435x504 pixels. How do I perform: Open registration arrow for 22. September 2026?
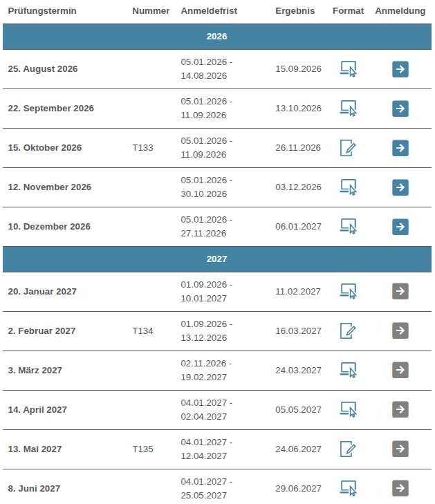point(400,109)
